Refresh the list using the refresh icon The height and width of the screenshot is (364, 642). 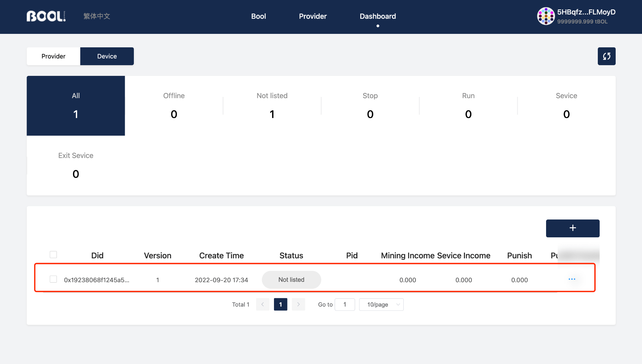(607, 56)
